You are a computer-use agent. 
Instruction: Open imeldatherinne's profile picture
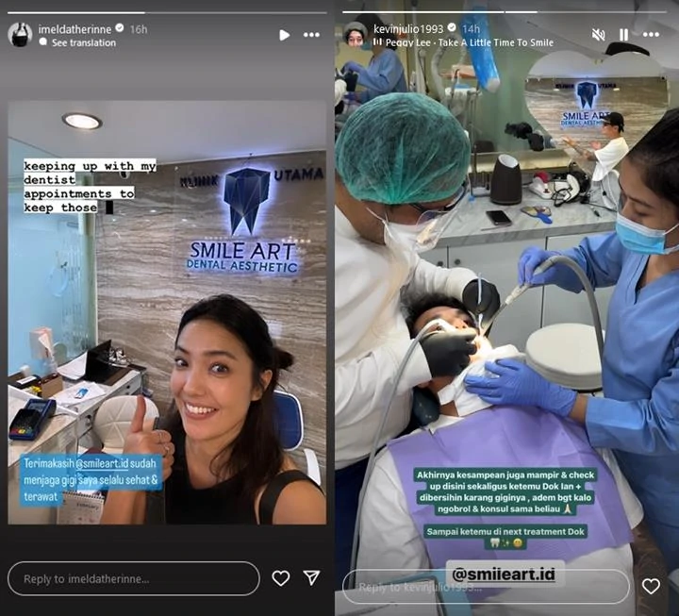(20, 35)
